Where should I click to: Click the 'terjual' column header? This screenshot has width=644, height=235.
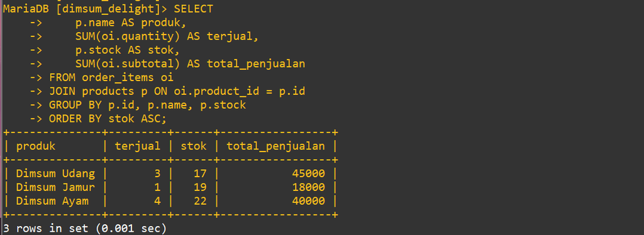138,146
